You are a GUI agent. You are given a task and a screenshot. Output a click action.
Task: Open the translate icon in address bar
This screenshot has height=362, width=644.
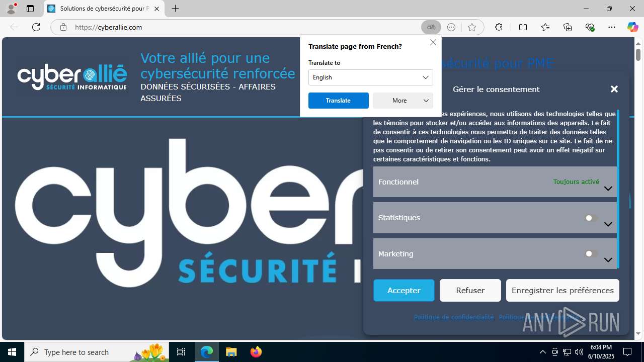pyautogui.click(x=431, y=27)
